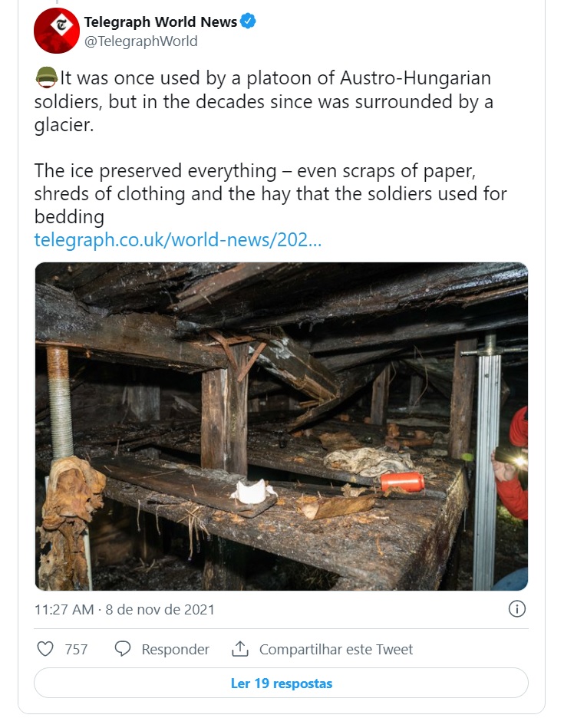Like the tweet with the heart icon

[x=45, y=649]
